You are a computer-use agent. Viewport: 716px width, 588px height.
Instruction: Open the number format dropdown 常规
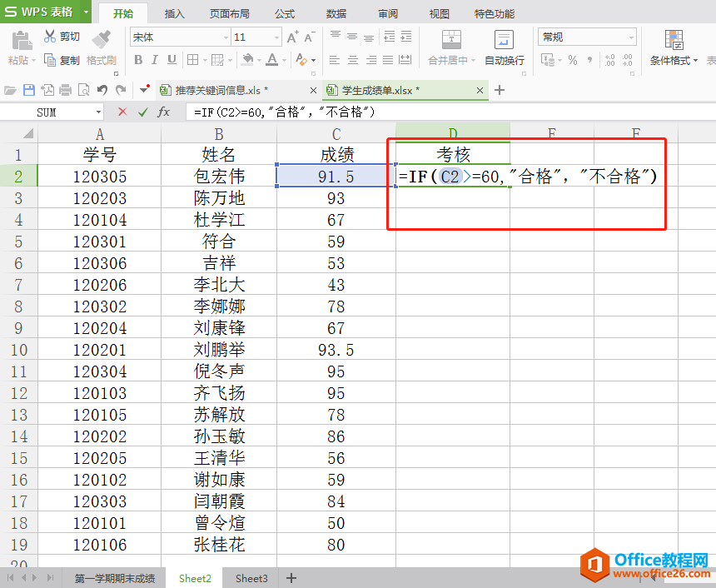[632, 37]
